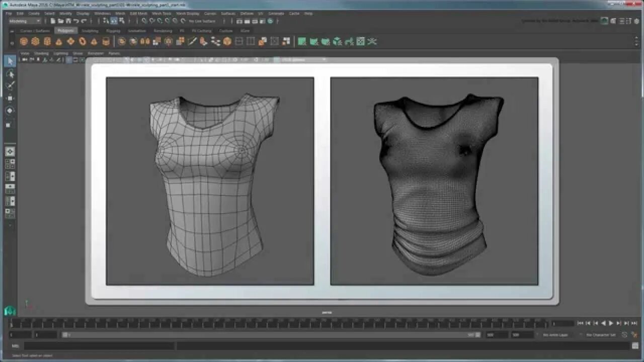Open the Modeling menu set dropdown

coord(24,21)
